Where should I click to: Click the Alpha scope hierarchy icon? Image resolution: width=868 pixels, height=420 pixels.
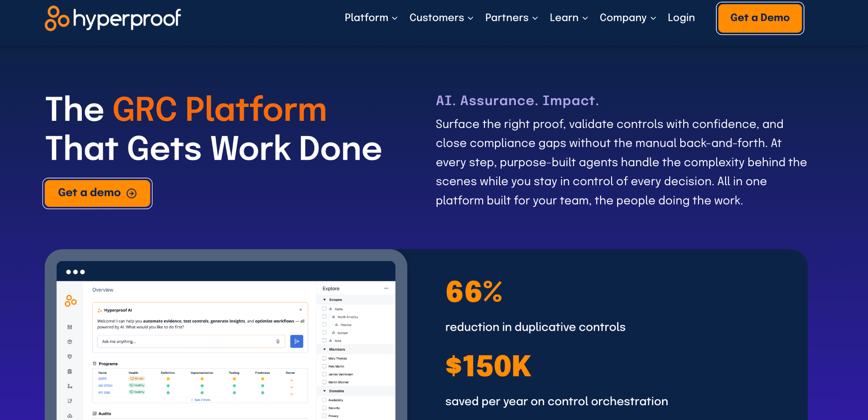(331, 309)
